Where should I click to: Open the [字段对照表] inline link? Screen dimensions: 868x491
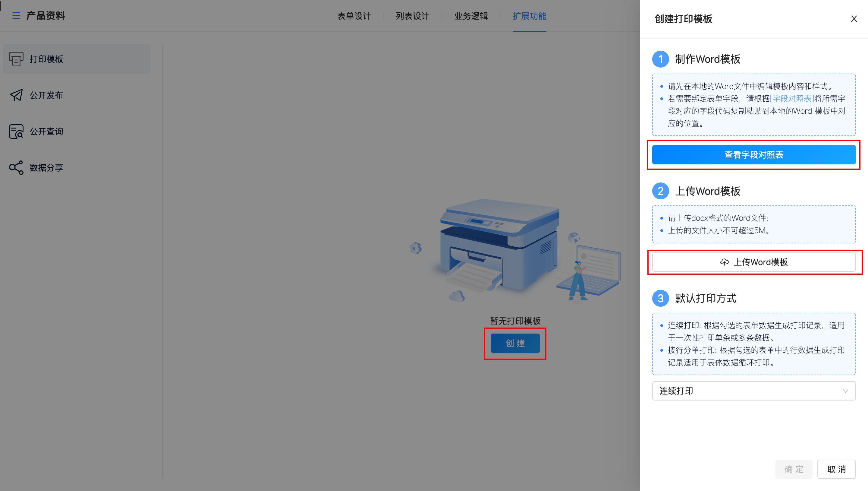pos(792,98)
